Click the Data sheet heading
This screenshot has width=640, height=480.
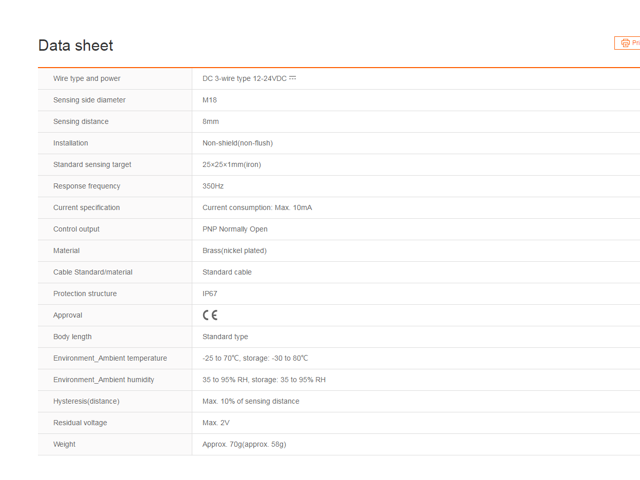click(x=76, y=45)
